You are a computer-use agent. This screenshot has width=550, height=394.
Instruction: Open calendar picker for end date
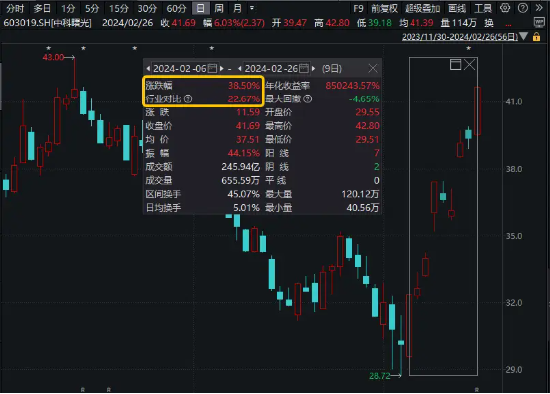304,68
